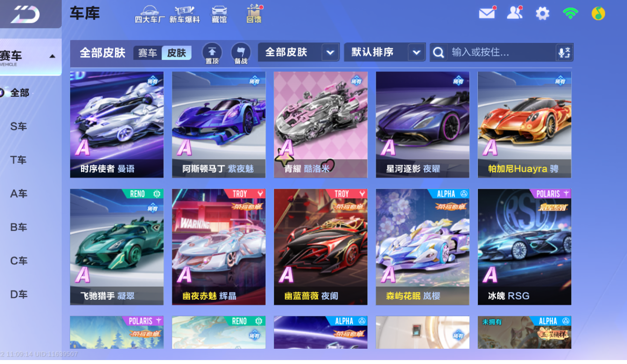Select the A车 category
Screen dimensions: 627x364
tap(19, 194)
